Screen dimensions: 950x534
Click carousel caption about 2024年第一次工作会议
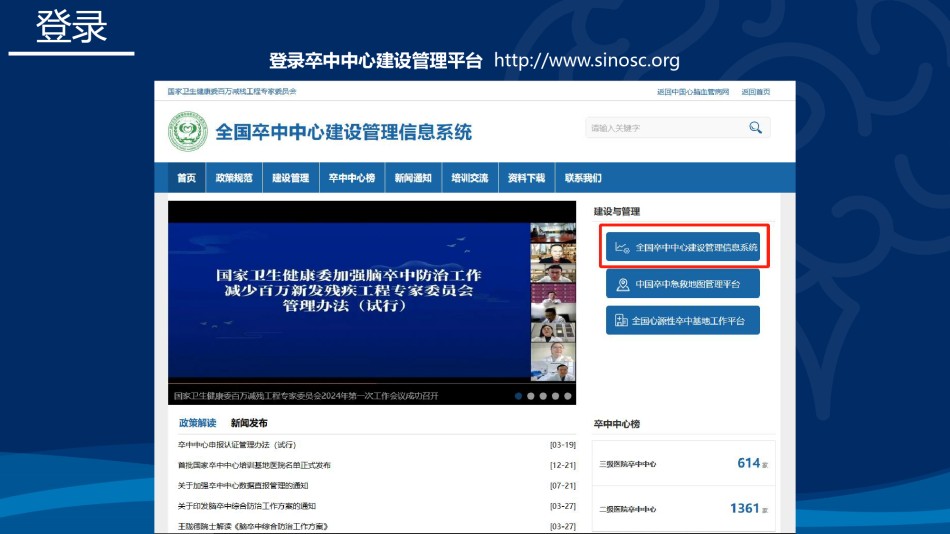(x=306, y=396)
